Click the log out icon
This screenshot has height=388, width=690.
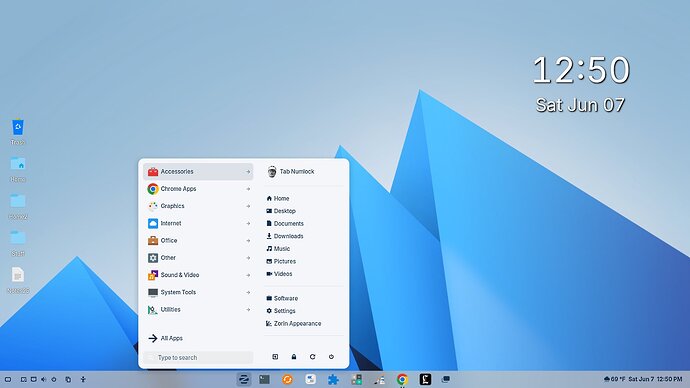point(275,357)
